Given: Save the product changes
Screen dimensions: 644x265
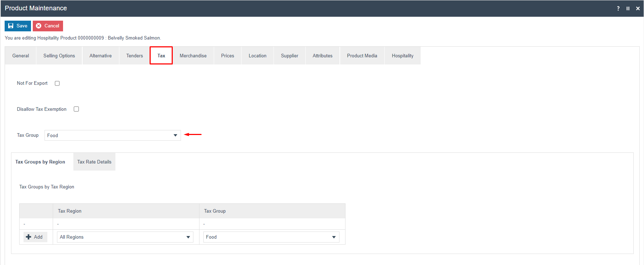Looking at the screenshot, I should click(x=18, y=26).
